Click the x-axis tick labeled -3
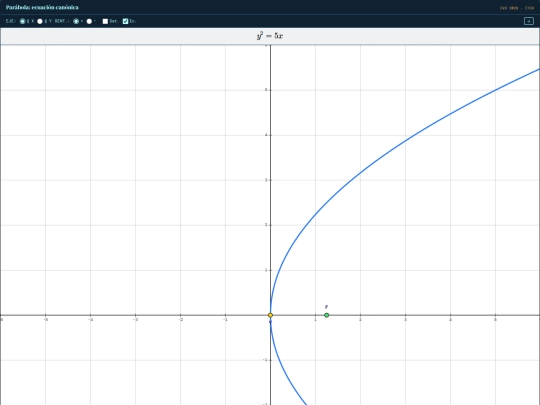Image resolution: width=540 pixels, height=405 pixels. pos(135,320)
